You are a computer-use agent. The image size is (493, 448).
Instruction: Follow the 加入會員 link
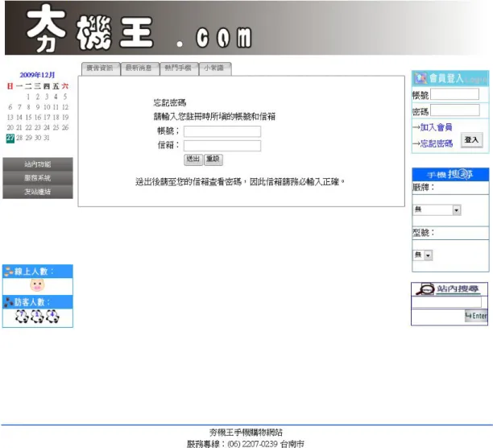(436, 127)
